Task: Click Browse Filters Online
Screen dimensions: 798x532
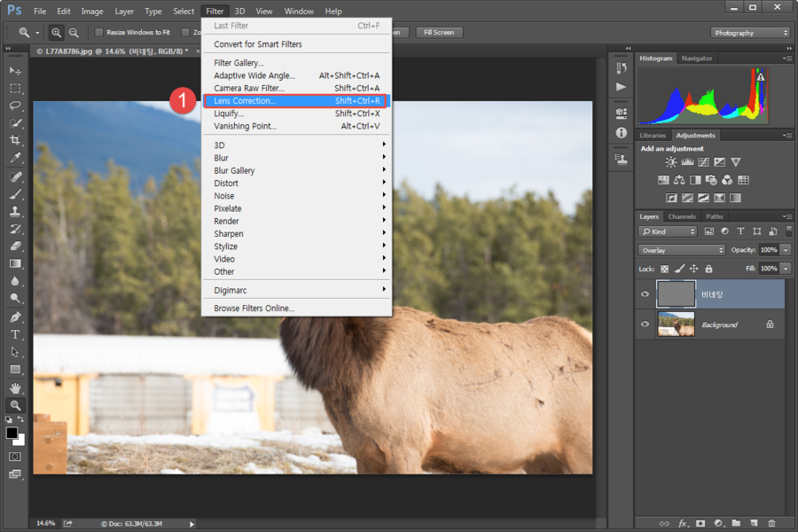Action: (297, 308)
